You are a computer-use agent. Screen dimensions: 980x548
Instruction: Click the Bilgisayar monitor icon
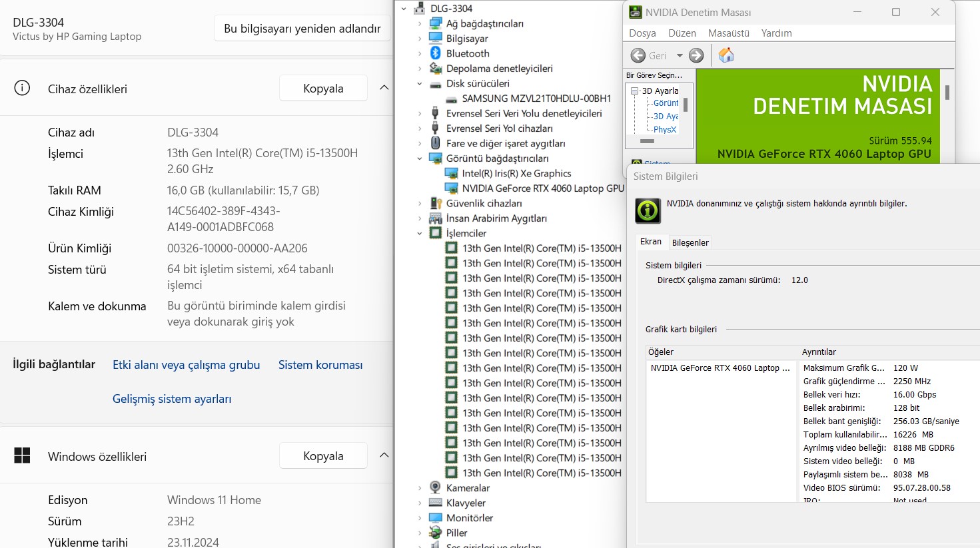[x=436, y=38]
